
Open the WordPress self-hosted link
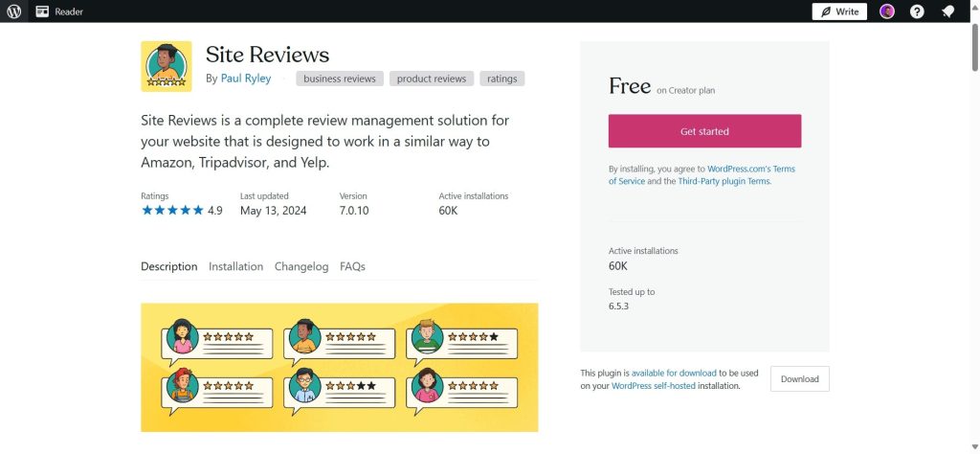click(x=653, y=386)
